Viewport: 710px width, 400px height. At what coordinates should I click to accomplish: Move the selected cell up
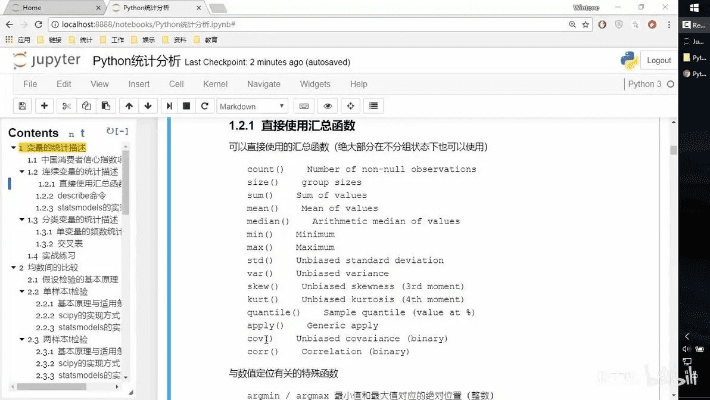[x=129, y=106]
